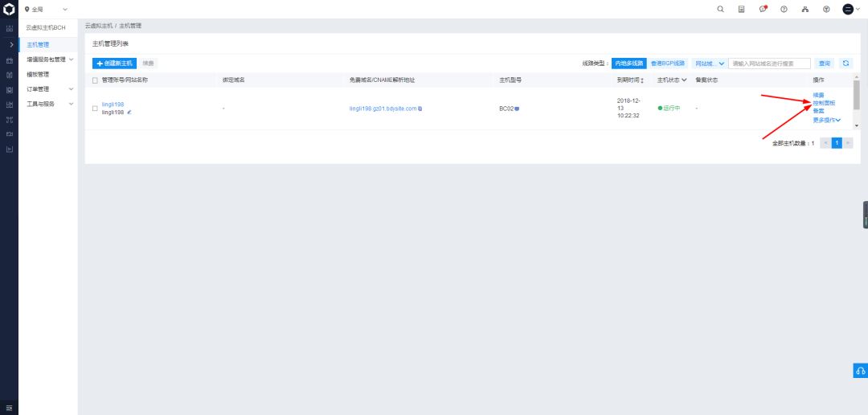Tick the checkbox for host lingli198
Image resolution: width=868 pixels, height=415 pixels.
95,108
